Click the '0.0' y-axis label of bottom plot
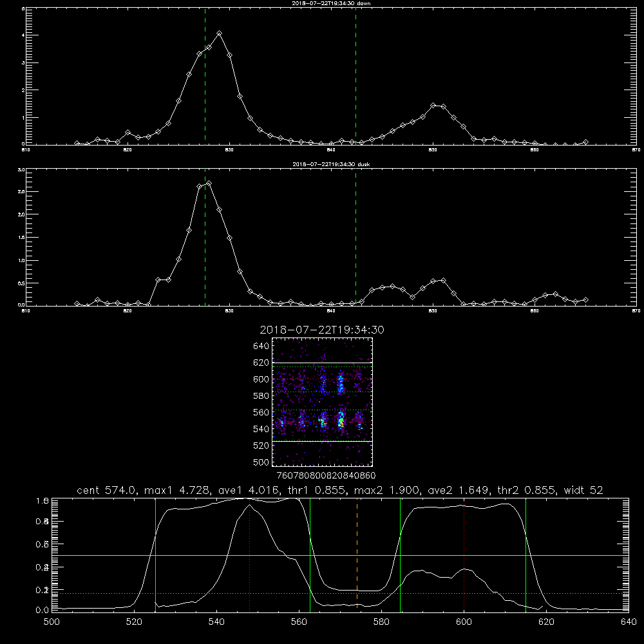644x644 pixels. click(x=42, y=610)
